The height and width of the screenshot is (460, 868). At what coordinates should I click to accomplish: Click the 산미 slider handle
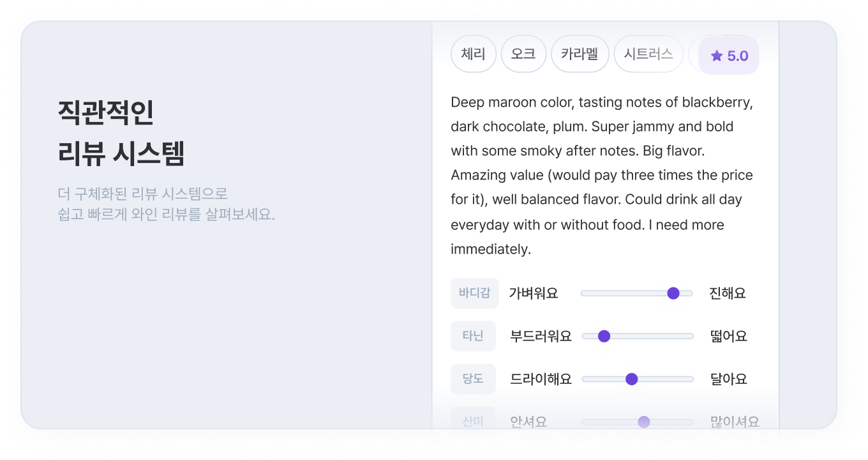[x=644, y=422]
